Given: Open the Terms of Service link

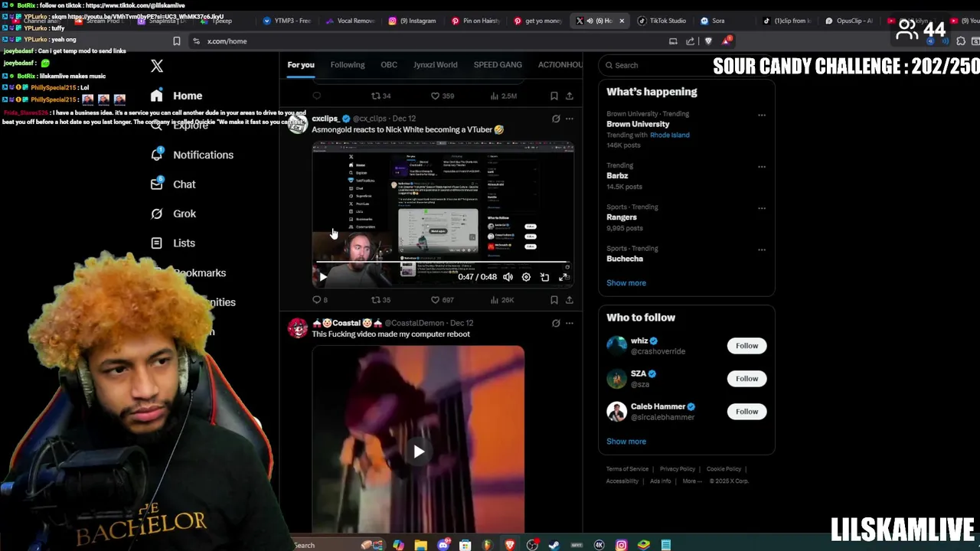Looking at the screenshot, I should coord(627,469).
